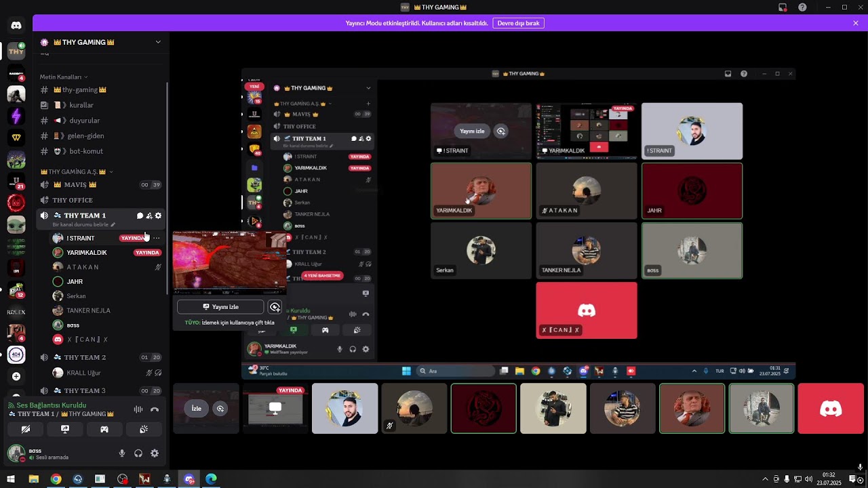Open chat for THY TEAM 1 voice channel
868x488 pixels.
click(140, 216)
